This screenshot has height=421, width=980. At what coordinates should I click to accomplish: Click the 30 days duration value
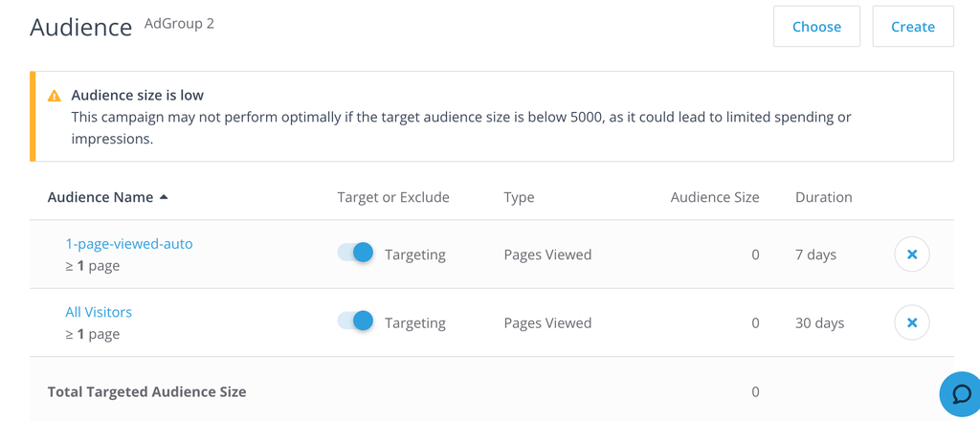point(819,323)
